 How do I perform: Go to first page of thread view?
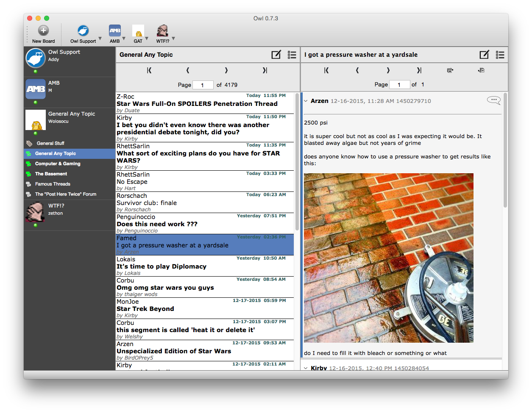[326, 70]
